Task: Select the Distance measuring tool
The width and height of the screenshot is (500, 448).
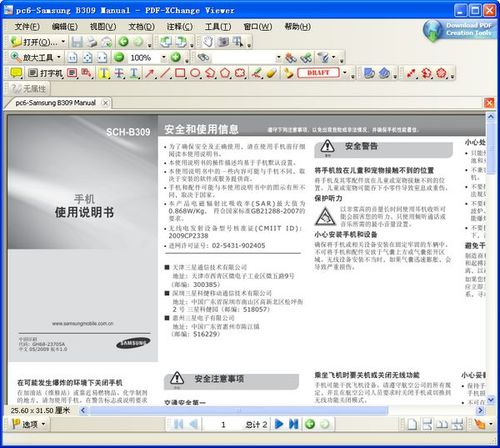Action: tap(411, 73)
